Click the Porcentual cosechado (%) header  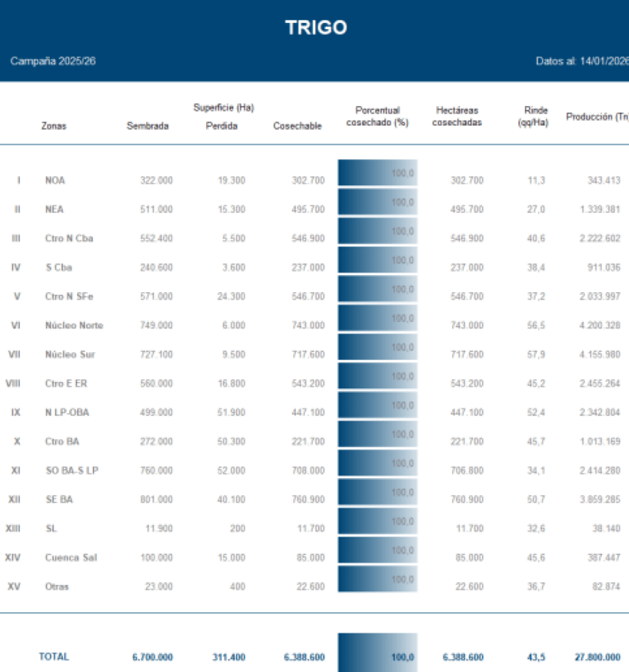[x=377, y=116]
